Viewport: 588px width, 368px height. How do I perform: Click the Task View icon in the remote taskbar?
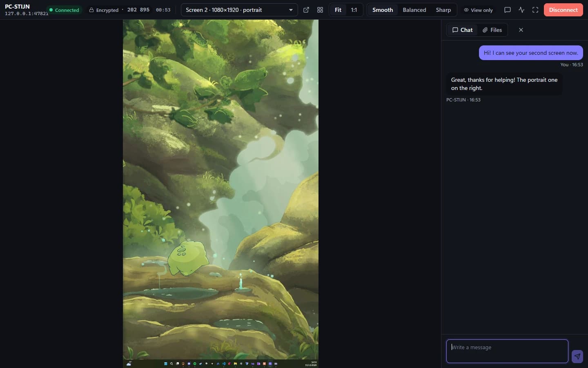pyautogui.click(x=178, y=364)
